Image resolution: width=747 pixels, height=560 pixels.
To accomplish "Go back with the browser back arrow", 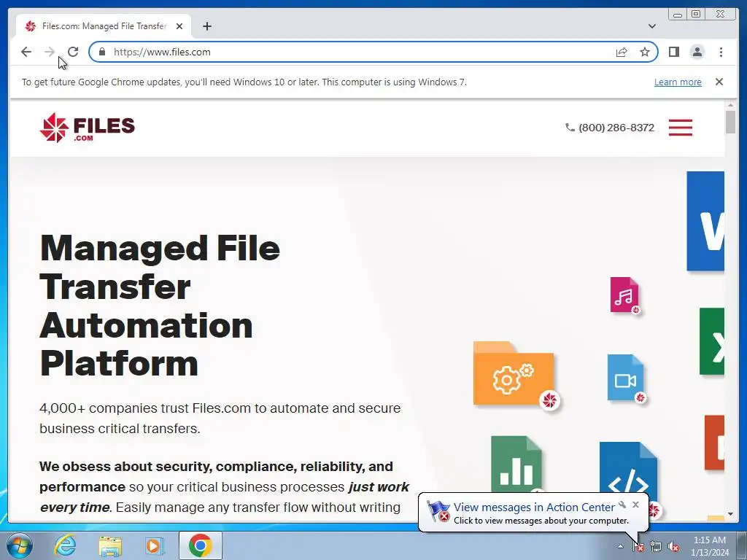I will 26,52.
